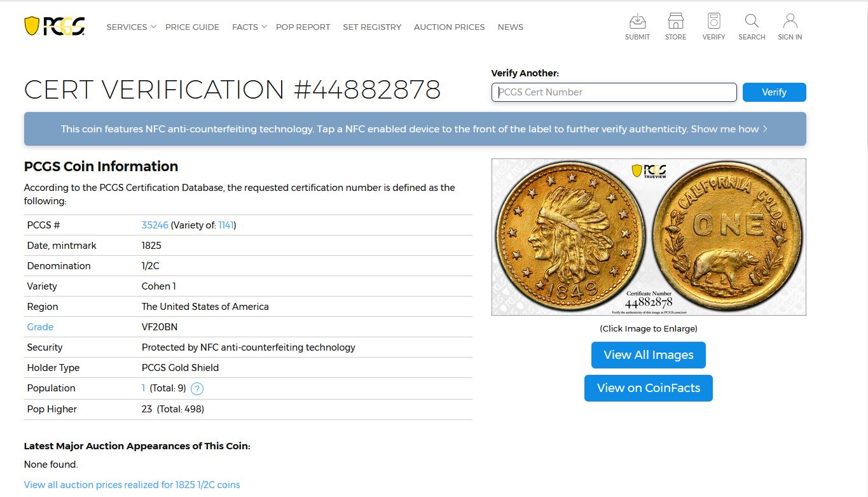The width and height of the screenshot is (868, 497).
Task: Select the Cert Verification heading
Action: (232, 90)
